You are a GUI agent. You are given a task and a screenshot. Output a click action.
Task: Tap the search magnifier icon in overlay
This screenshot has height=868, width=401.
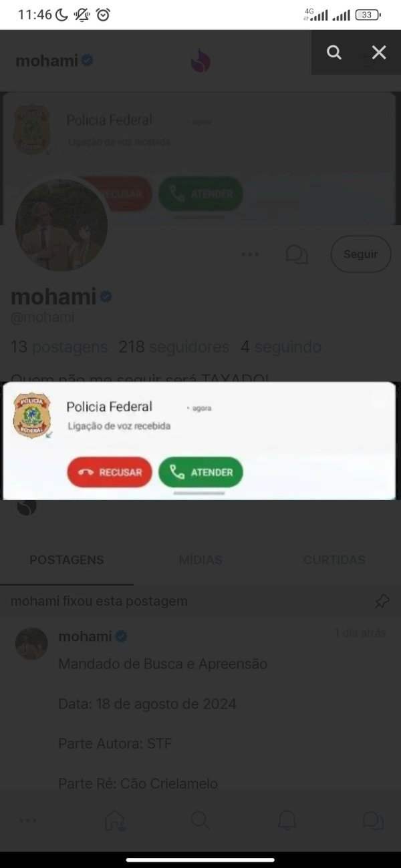click(x=334, y=52)
